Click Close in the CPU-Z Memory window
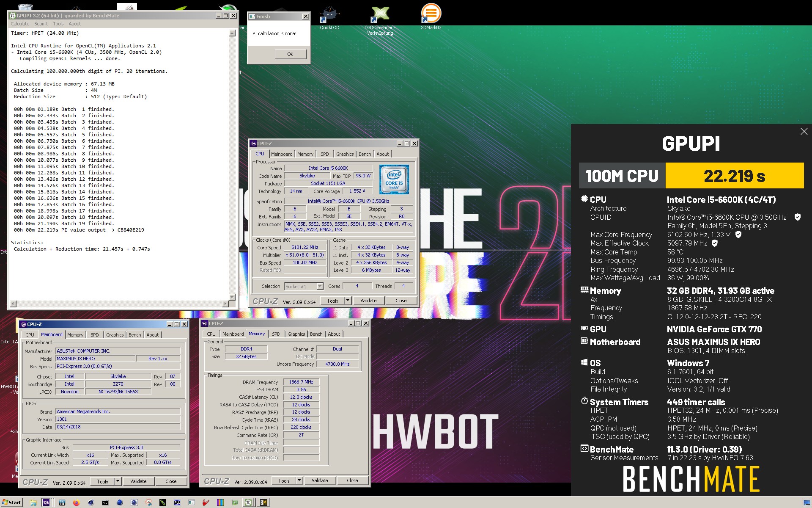 pos(352,480)
